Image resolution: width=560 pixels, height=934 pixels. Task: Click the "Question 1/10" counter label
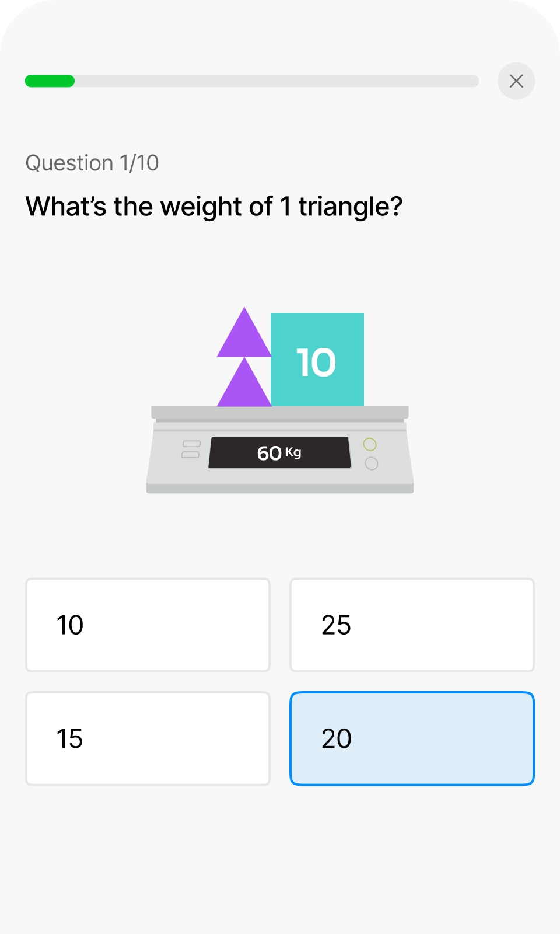click(x=92, y=163)
